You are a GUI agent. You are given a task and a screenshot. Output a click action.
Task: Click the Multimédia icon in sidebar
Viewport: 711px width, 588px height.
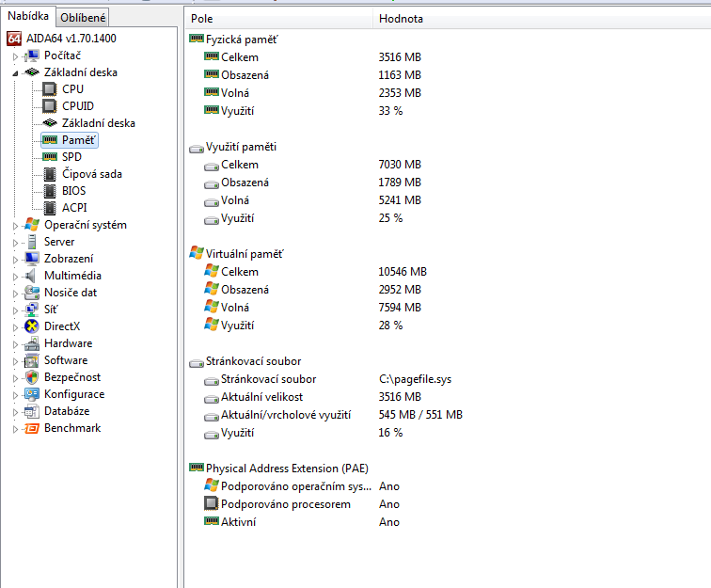tap(32, 276)
